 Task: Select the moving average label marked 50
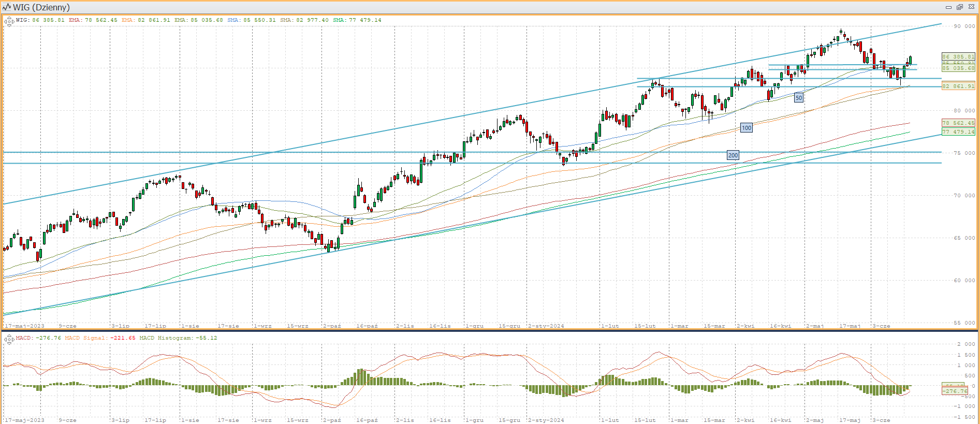[x=799, y=98]
